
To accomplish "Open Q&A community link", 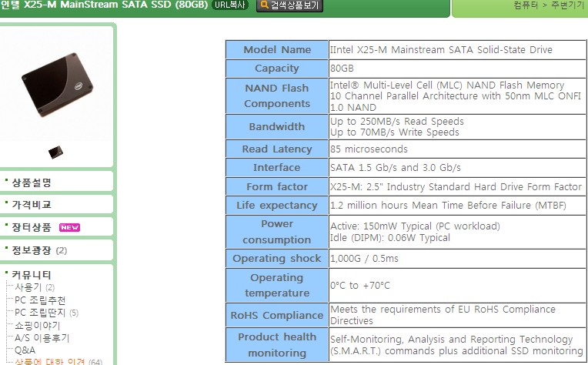I will pyautogui.click(x=25, y=350).
